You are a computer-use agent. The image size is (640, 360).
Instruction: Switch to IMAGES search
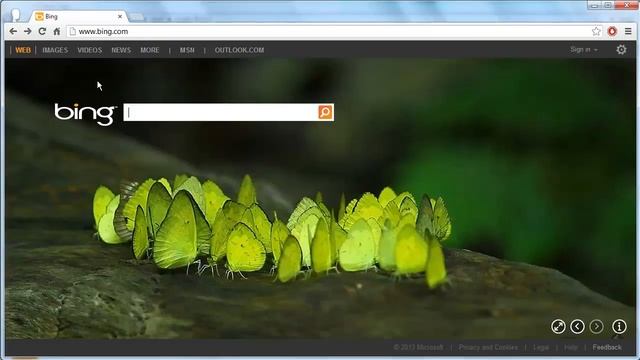55,50
